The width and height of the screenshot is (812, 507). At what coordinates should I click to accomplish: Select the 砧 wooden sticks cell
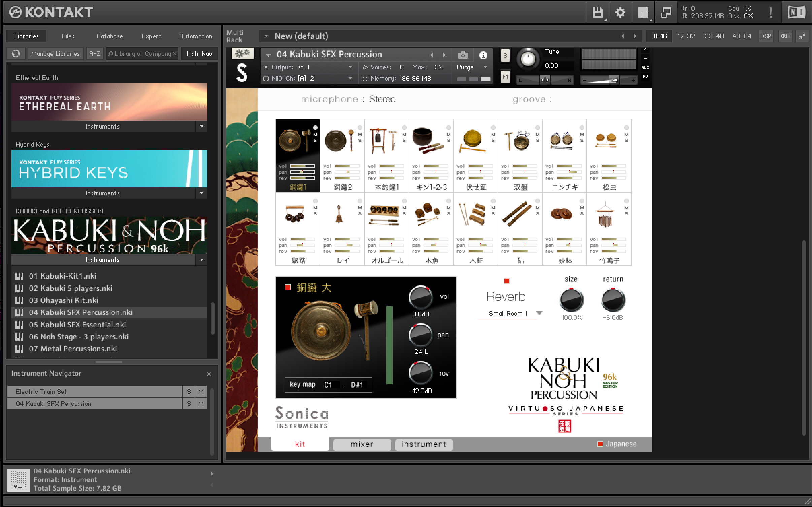pos(520,229)
